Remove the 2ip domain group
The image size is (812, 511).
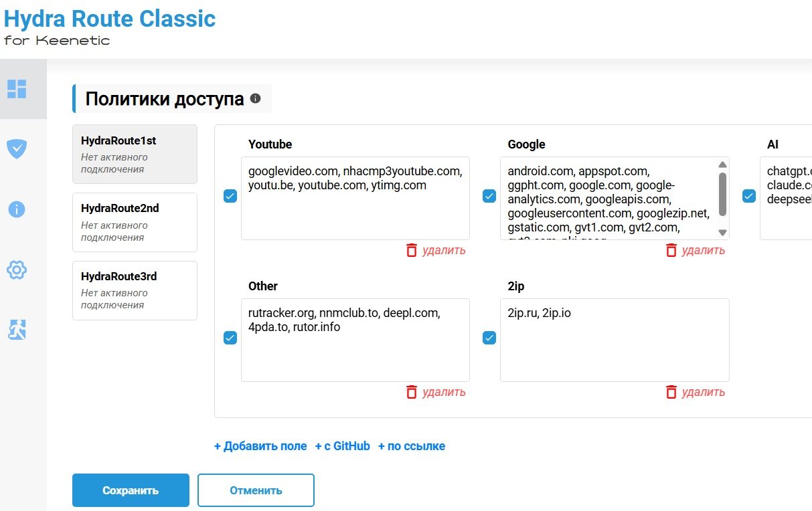point(695,392)
